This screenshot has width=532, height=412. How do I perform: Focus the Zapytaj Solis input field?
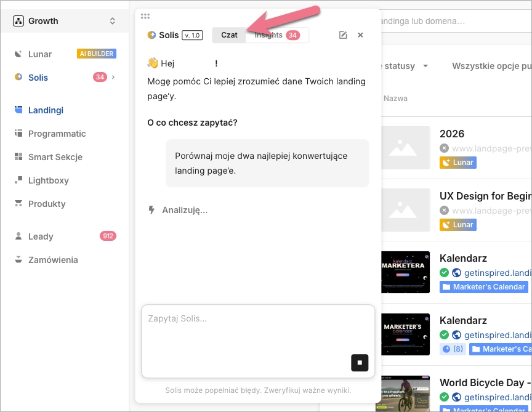[x=258, y=341]
